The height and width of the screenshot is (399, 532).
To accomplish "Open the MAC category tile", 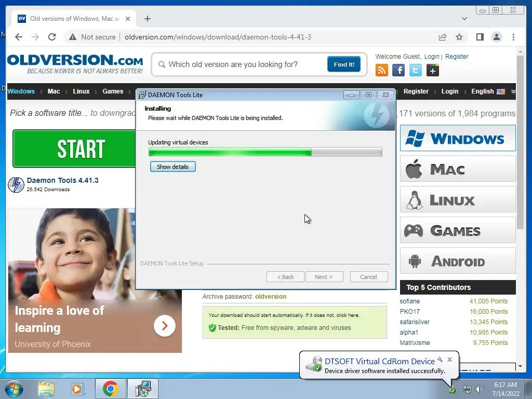I will (458, 169).
